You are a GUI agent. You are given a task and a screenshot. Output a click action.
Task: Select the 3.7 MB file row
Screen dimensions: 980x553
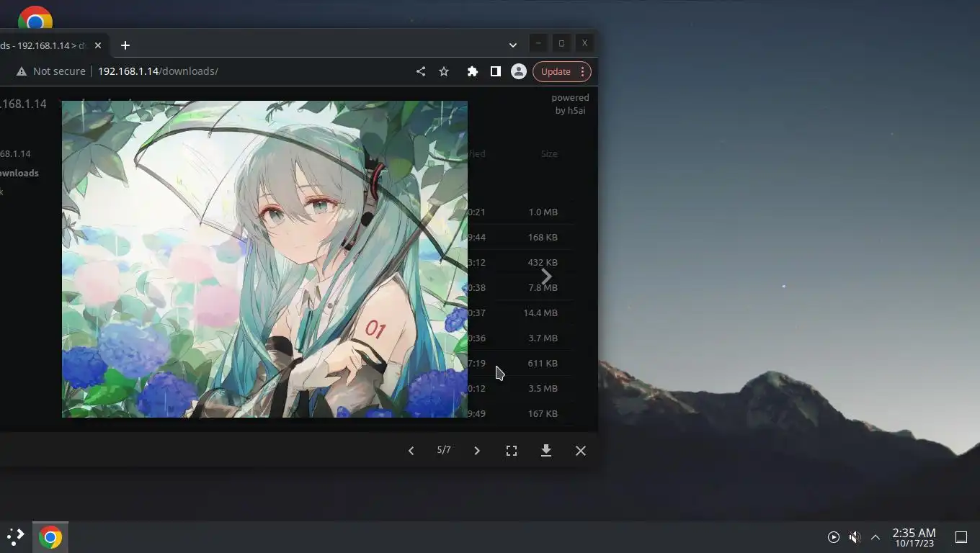tap(520, 338)
